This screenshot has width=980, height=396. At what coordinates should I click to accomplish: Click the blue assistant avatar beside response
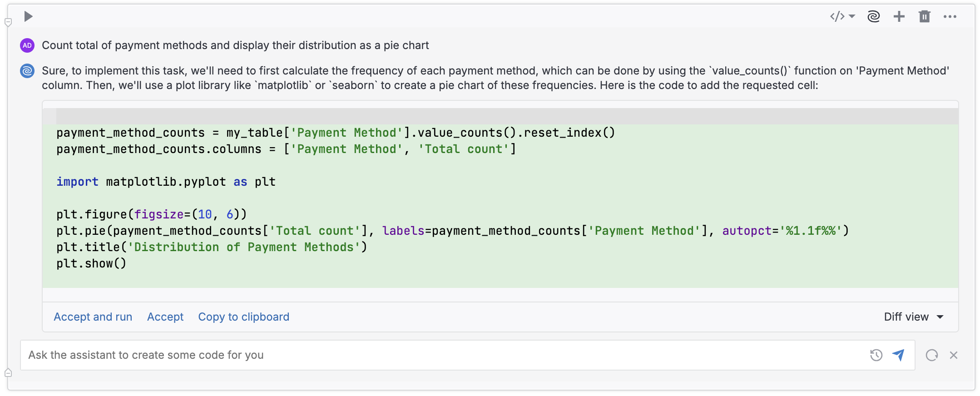click(27, 71)
